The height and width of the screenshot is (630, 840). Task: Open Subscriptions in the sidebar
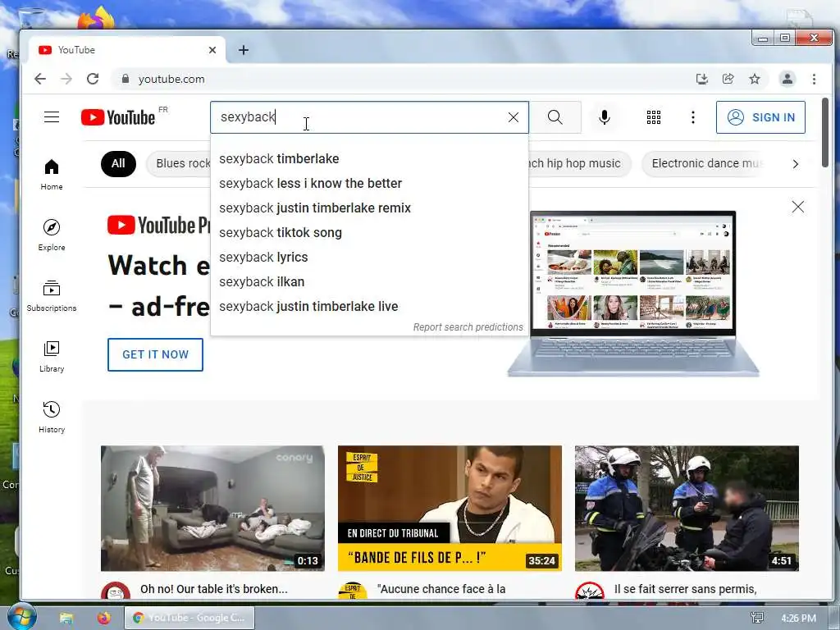click(x=52, y=295)
